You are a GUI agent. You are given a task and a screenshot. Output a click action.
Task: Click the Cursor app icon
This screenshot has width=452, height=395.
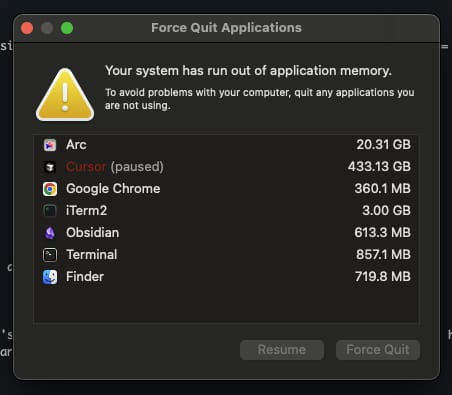pyautogui.click(x=50, y=167)
